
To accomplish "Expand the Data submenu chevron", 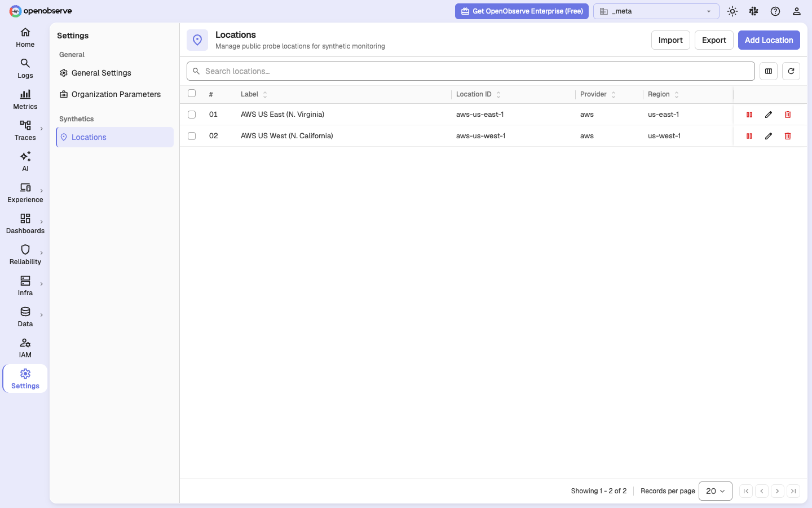I will coord(42,315).
